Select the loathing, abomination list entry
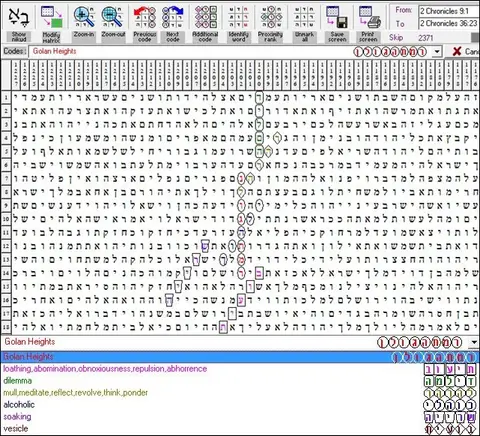 point(105,369)
